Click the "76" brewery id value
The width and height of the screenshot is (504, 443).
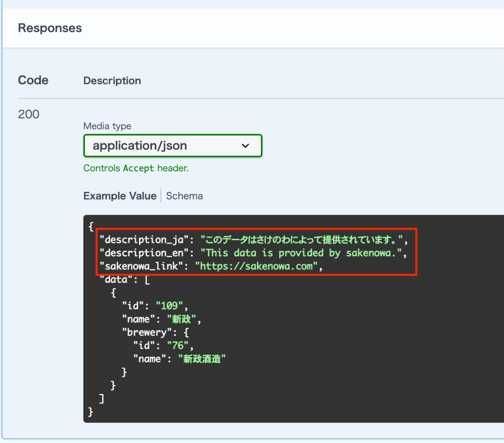click(178, 346)
